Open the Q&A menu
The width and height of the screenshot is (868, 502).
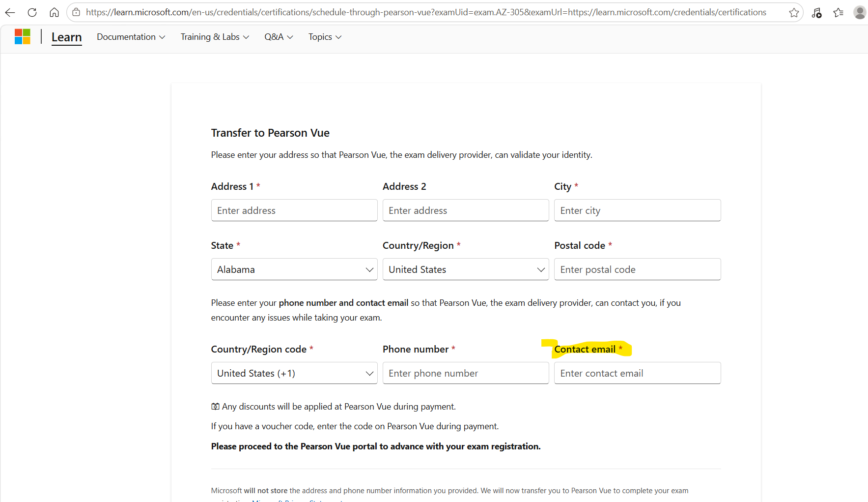(279, 37)
